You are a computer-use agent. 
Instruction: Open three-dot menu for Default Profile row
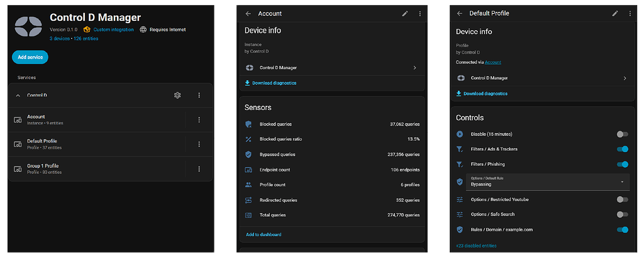[199, 144]
